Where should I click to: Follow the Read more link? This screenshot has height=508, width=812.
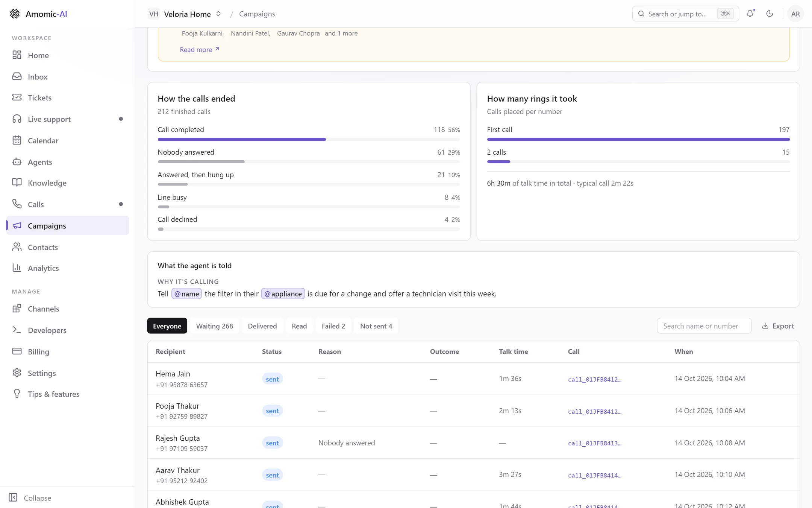[200, 49]
